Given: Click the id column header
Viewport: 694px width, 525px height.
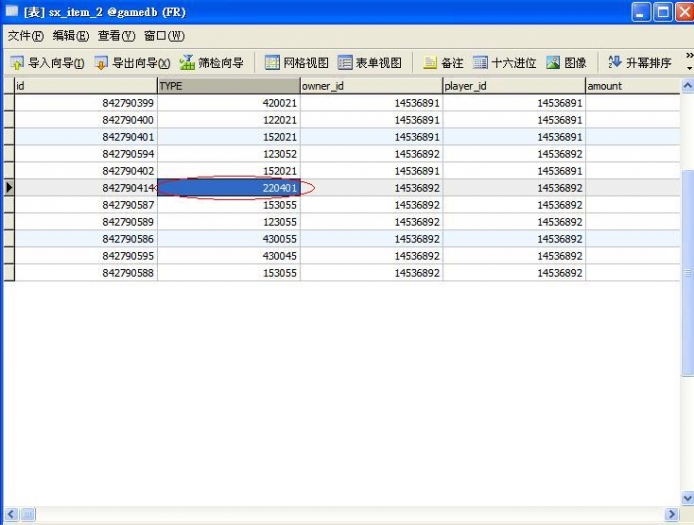Looking at the screenshot, I should pos(86,86).
